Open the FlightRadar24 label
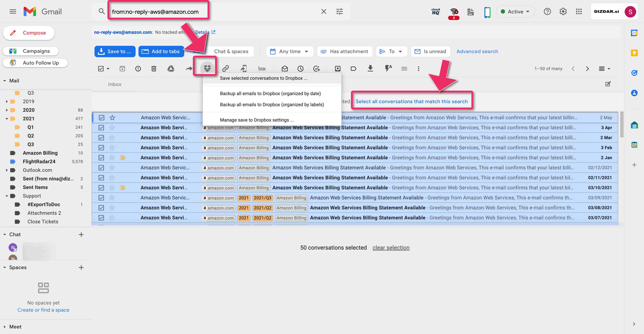Image resolution: width=644 pixels, height=334 pixels. (x=39, y=161)
